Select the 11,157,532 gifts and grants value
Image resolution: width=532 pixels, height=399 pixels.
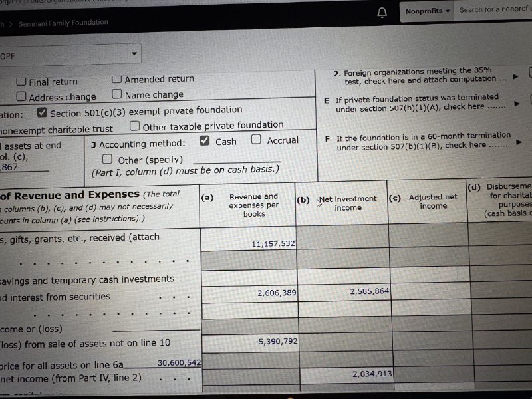click(273, 243)
